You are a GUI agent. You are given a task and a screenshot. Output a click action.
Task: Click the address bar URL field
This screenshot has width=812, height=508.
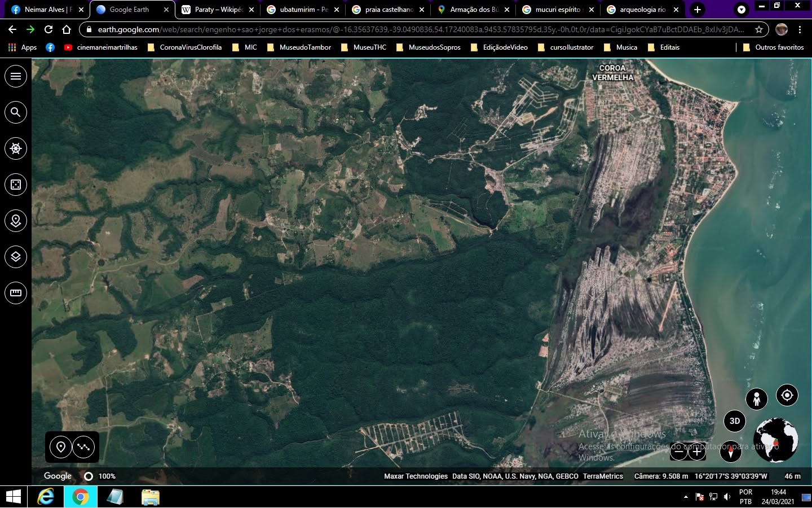click(420, 29)
